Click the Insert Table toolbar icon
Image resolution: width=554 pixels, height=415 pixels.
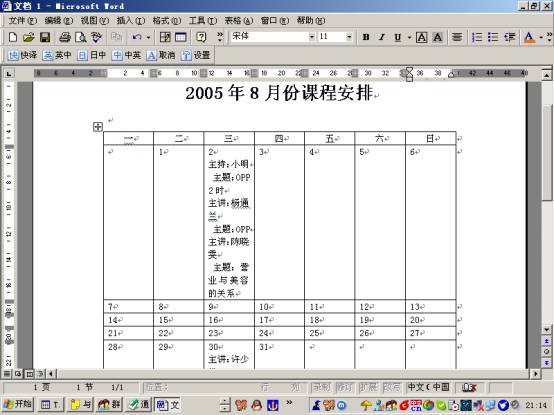181,37
